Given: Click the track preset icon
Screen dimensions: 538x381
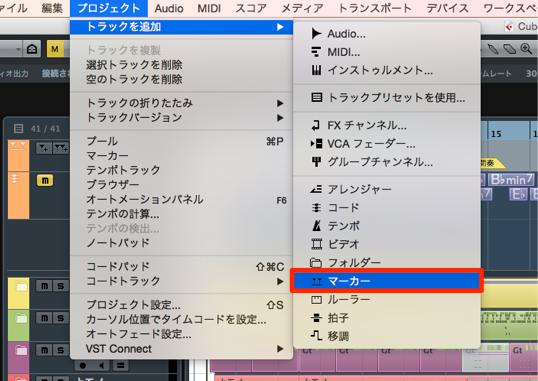Looking at the screenshot, I should (x=316, y=97).
